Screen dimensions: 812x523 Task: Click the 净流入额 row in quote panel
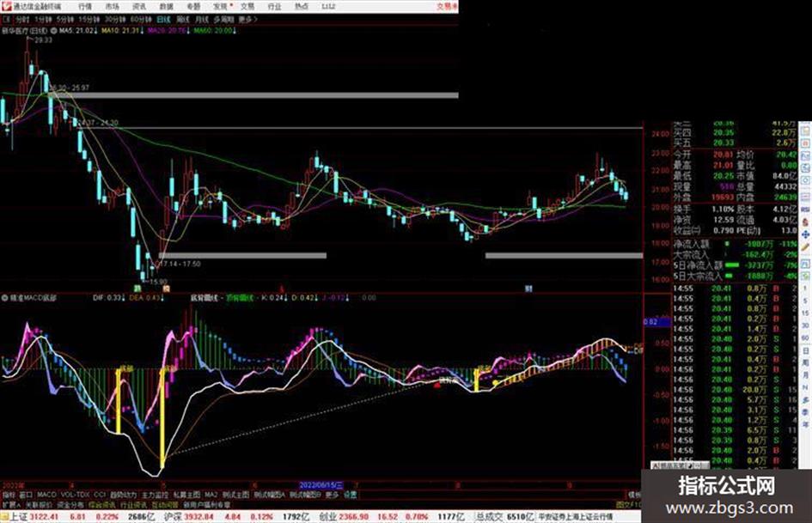736,243
